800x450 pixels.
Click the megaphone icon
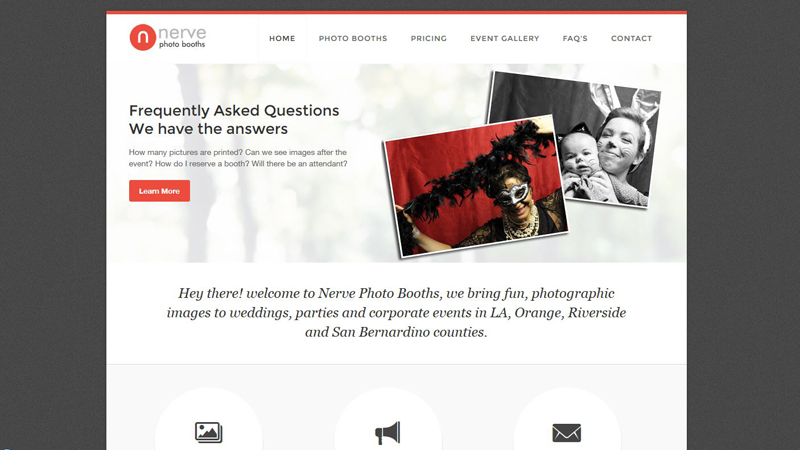pyautogui.click(x=388, y=433)
